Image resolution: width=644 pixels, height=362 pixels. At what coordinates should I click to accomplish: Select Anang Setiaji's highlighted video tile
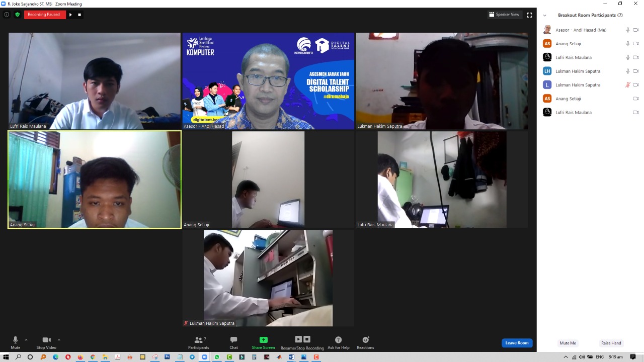pyautogui.click(x=95, y=179)
